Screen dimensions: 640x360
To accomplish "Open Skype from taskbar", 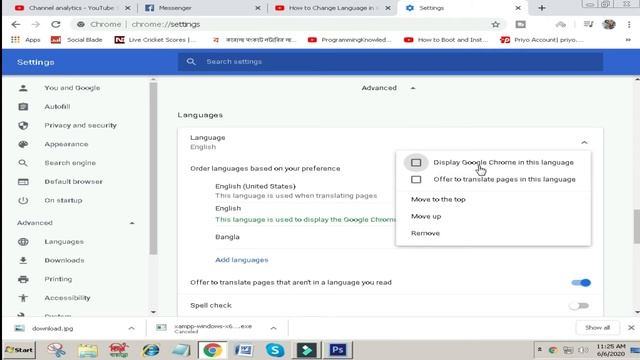I will (275, 350).
